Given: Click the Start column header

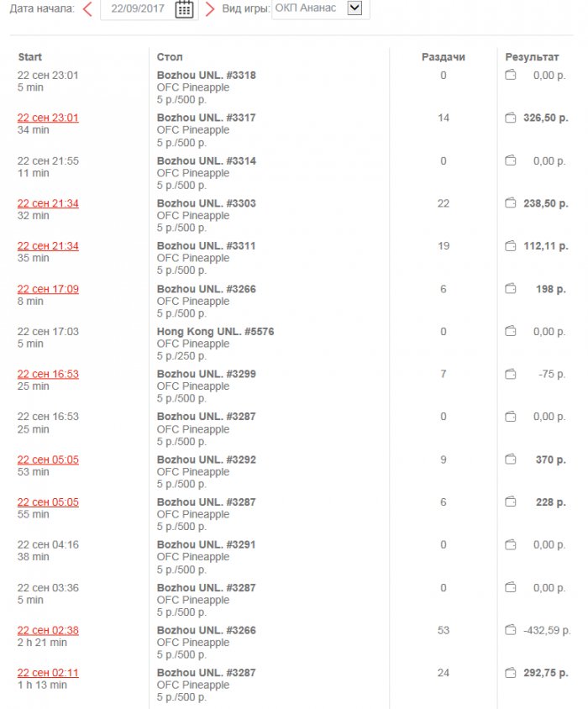Looking at the screenshot, I should coord(30,57).
